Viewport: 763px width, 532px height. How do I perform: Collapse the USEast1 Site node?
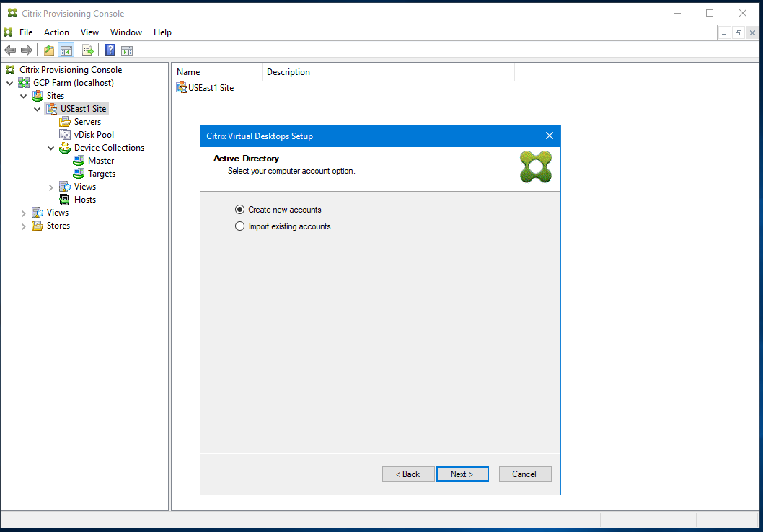click(x=37, y=110)
